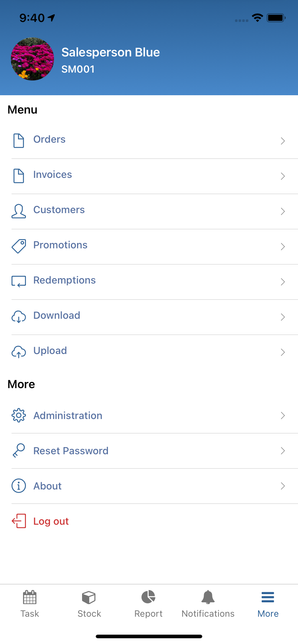Screen dimensions: 298x644
Task: Log out of the account
Action: click(51, 521)
